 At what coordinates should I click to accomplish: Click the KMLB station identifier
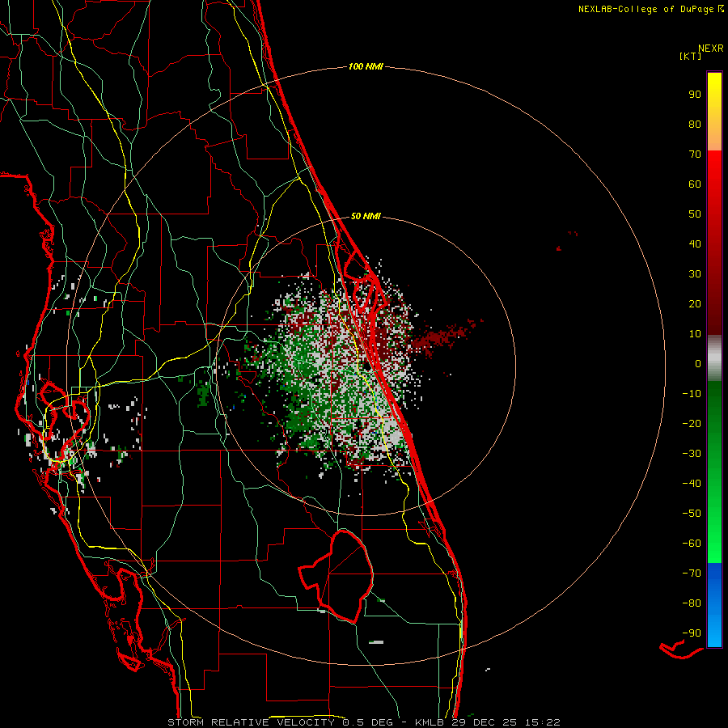[x=430, y=722]
